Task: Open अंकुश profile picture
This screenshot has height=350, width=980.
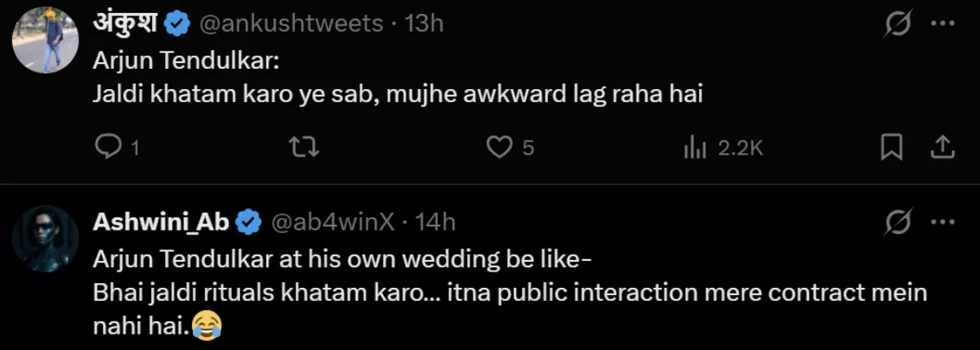Action: [46, 39]
